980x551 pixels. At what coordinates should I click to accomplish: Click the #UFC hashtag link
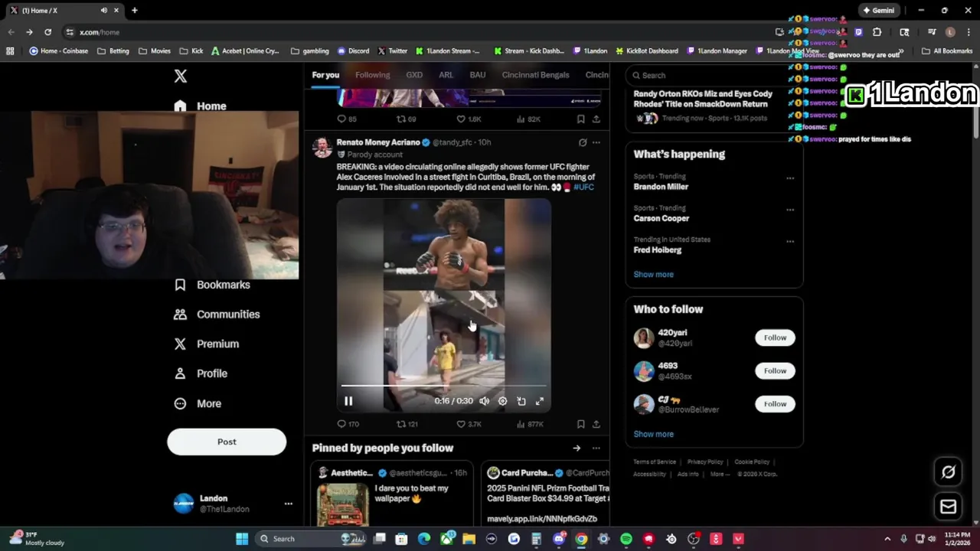(x=583, y=187)
